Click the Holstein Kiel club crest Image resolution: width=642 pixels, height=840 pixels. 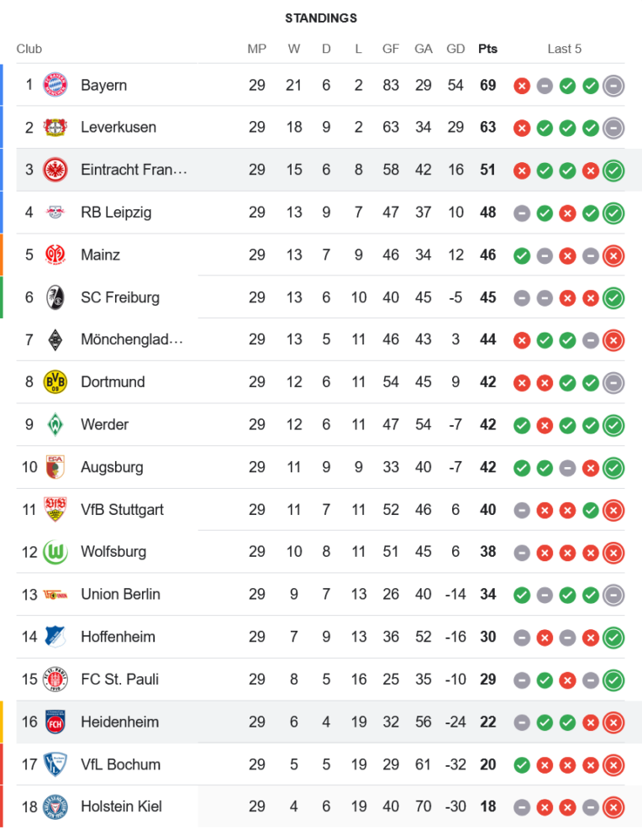(55, 806)
